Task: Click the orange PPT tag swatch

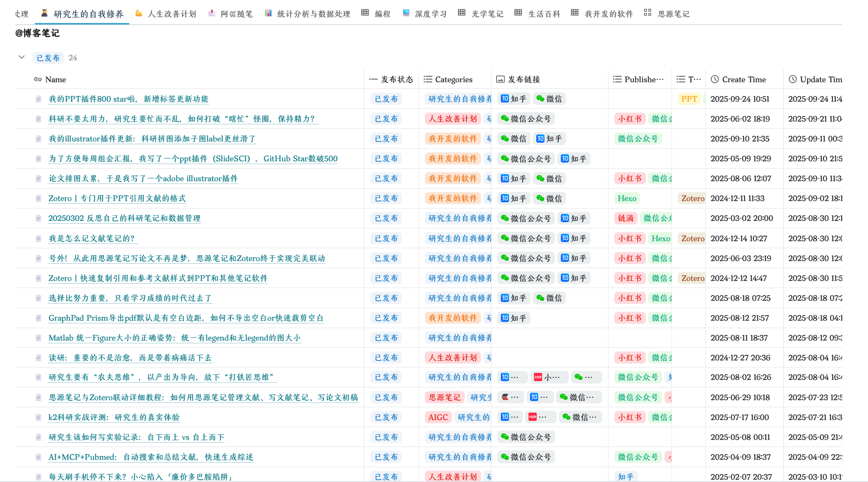Action: point(689,99)
